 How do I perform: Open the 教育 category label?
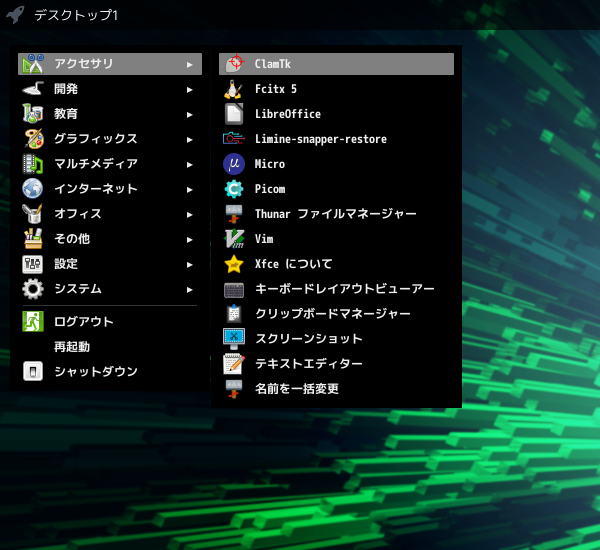click(x=66, y=114)
